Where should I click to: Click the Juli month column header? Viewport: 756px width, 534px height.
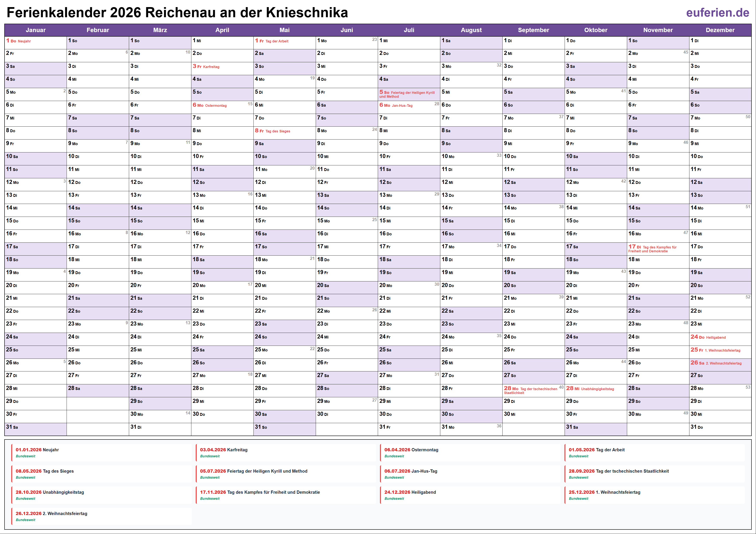click(x=409, y=30)
